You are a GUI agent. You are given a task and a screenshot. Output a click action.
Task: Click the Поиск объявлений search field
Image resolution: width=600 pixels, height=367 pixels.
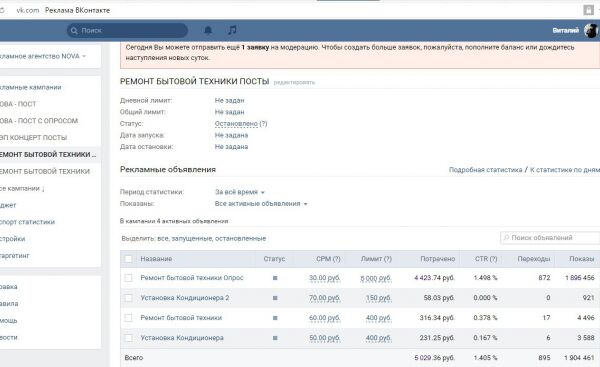pyautogui.click(x=550, y=238)
